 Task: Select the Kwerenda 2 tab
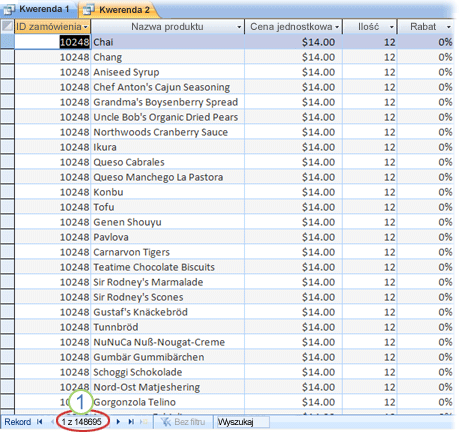click(119, 10)
